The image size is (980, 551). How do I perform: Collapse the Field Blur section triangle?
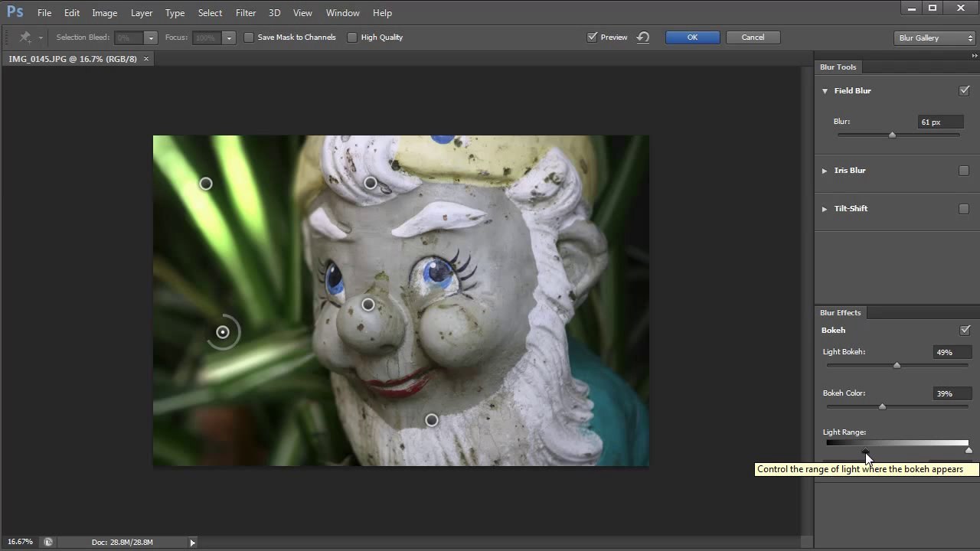coord(825,91)
